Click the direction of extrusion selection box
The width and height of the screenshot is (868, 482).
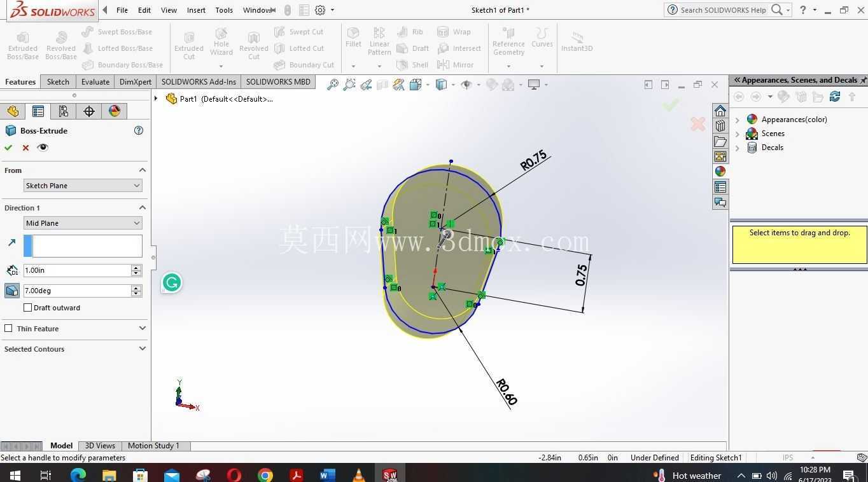[x=83, y=246]
